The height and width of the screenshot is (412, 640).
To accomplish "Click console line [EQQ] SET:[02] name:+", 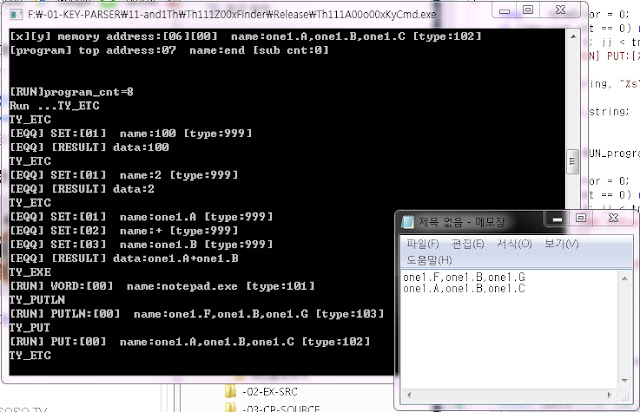I will pyautogui.click(x=86, y=231).
